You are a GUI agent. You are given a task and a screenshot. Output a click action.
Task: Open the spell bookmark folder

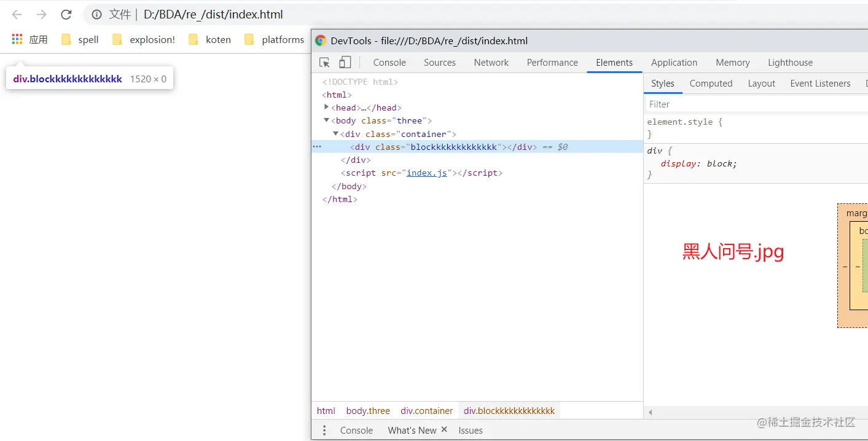80,39
